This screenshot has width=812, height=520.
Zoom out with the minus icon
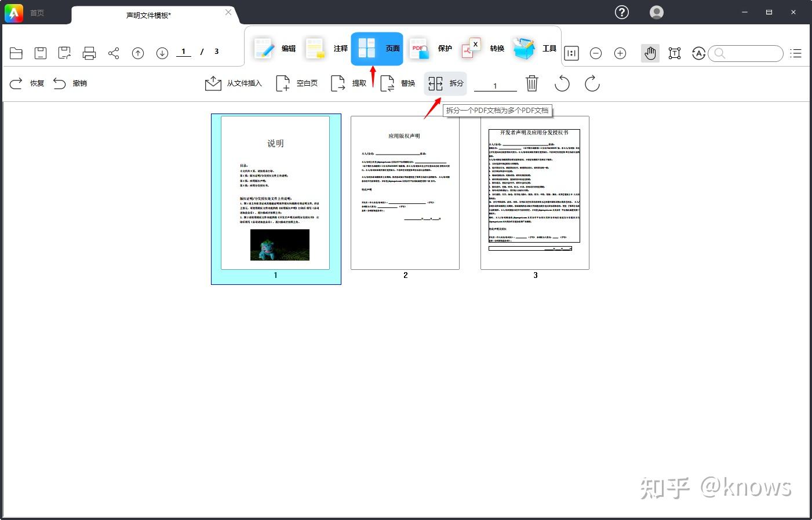(596, 53)
